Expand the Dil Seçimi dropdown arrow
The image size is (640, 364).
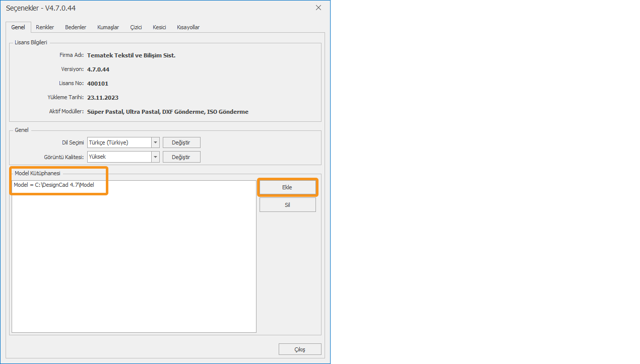click(156, 142)
